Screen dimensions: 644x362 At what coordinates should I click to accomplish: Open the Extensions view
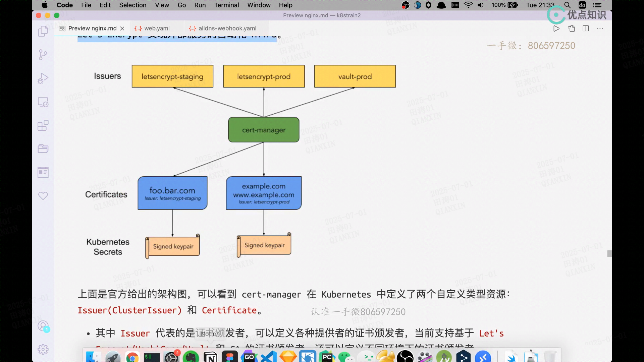click(43, 125)
